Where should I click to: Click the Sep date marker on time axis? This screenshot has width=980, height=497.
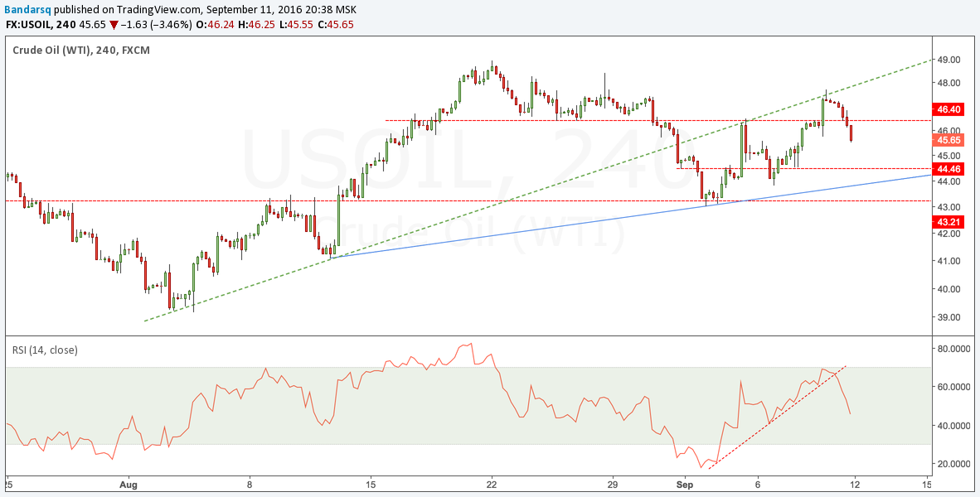pyautogui.click(x=685, y=485)
